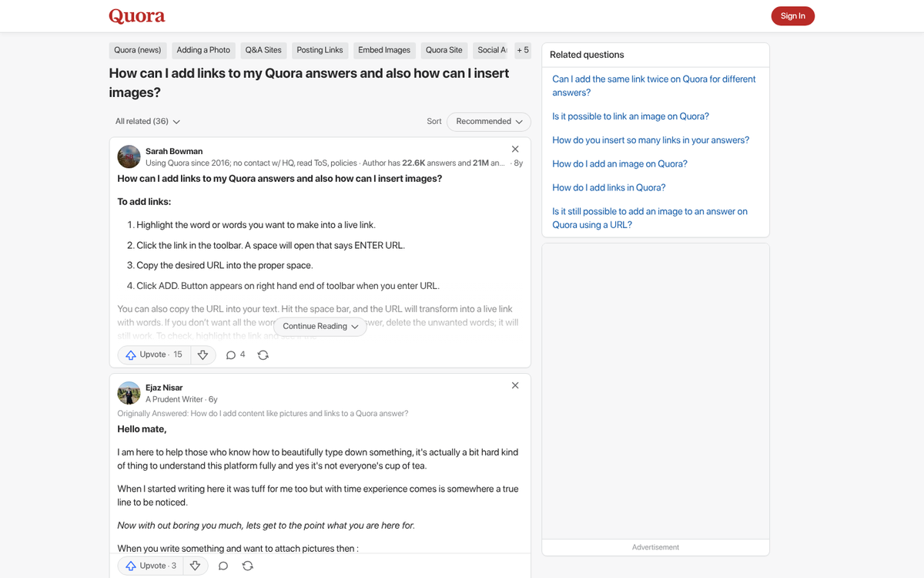The width and height of the screenshot is (924, 578).
Task: Hide Sarah Bowman's answer
Action: tap(514, 149)
